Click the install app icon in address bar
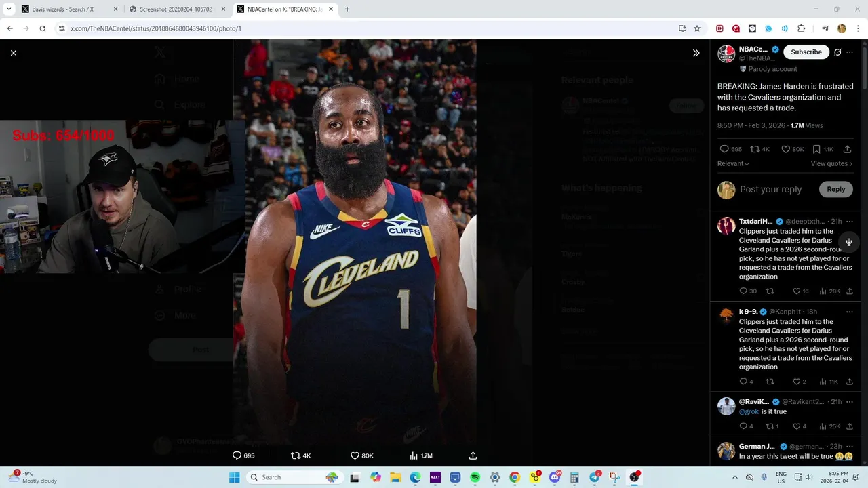The height and width of the screenshot is (488, 868). click(x=682, y=28)
